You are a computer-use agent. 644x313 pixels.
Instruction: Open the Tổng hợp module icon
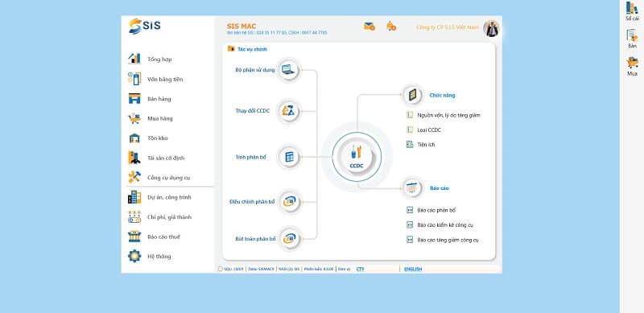(134, 59)
